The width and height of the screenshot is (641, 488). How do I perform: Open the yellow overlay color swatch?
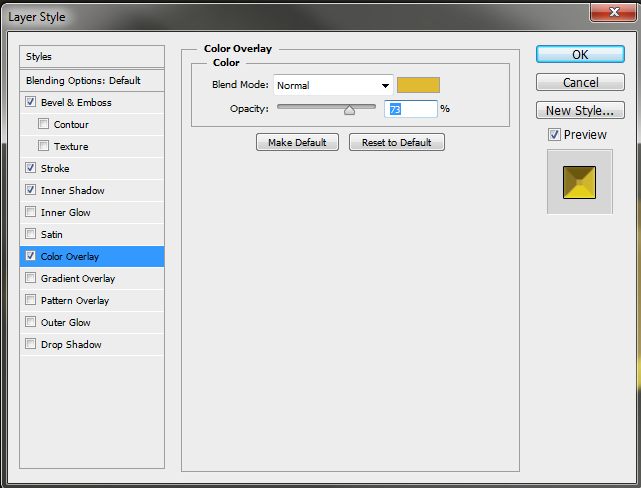418,85
